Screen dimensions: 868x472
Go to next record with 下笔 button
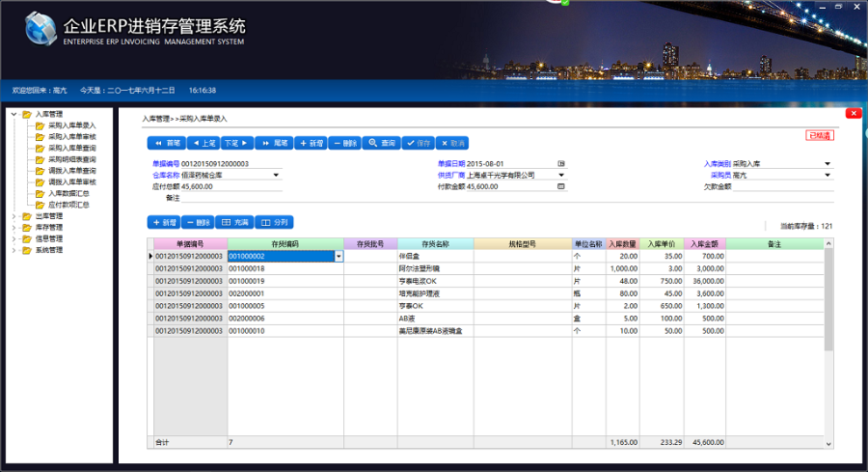pyautogui.click(x=237, y=143)
